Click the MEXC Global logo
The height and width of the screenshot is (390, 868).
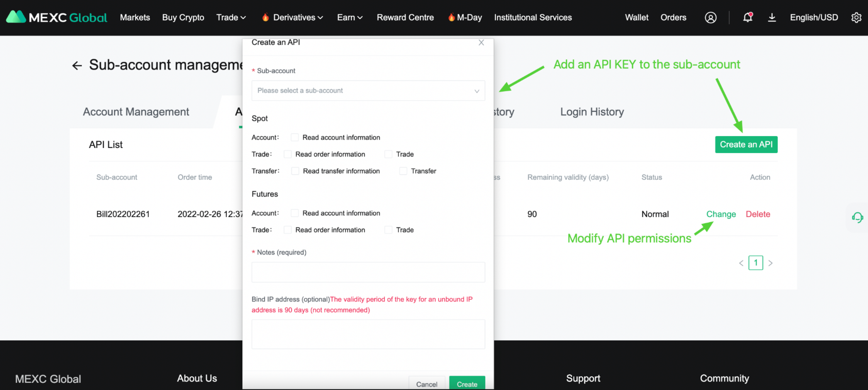click(57, 17)
